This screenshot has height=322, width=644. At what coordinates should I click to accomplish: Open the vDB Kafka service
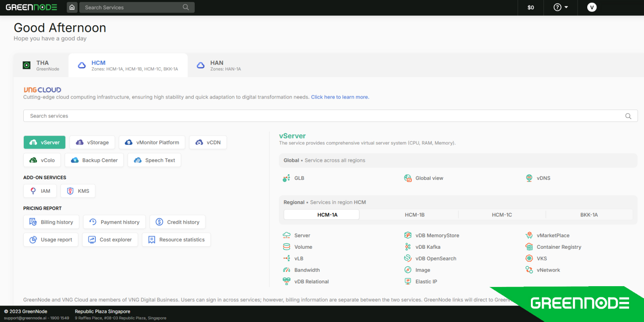(x=427, y=247)
